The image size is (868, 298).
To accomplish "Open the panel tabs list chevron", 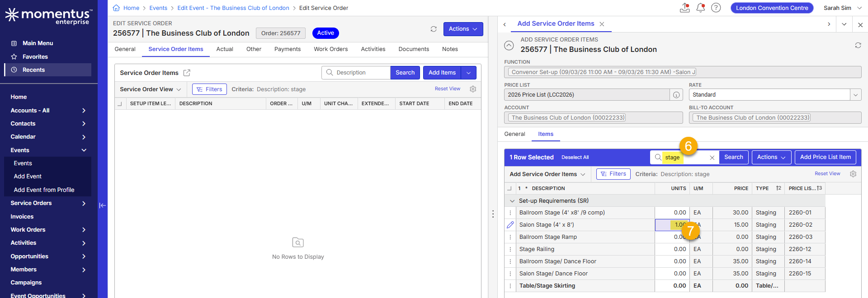I will pos(844,24).
